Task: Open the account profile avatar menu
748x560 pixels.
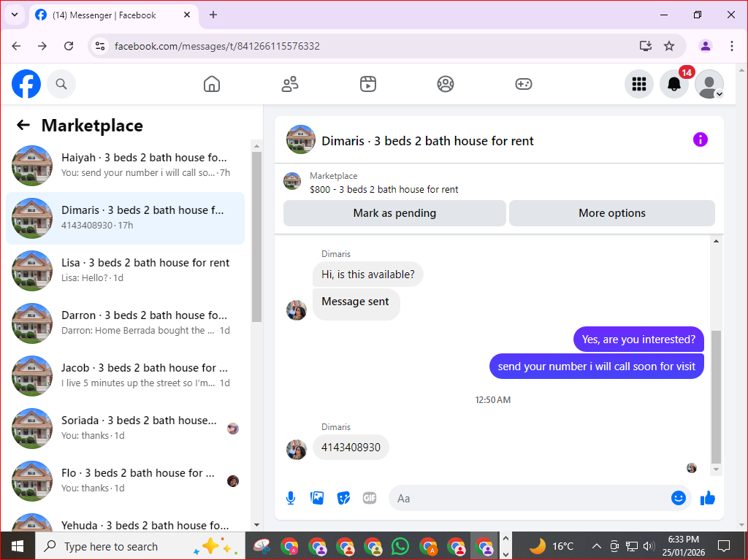Action: (x=709, y=84)
